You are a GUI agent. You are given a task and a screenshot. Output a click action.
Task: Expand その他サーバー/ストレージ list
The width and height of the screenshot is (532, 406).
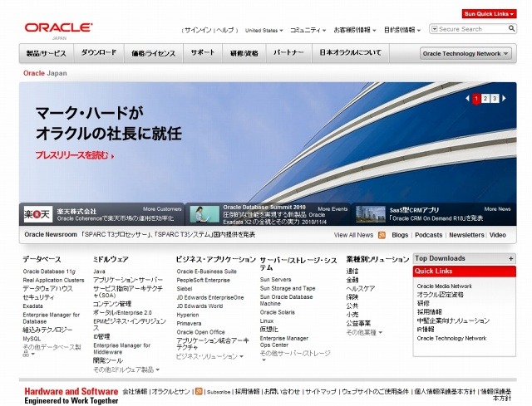[295, 356]
